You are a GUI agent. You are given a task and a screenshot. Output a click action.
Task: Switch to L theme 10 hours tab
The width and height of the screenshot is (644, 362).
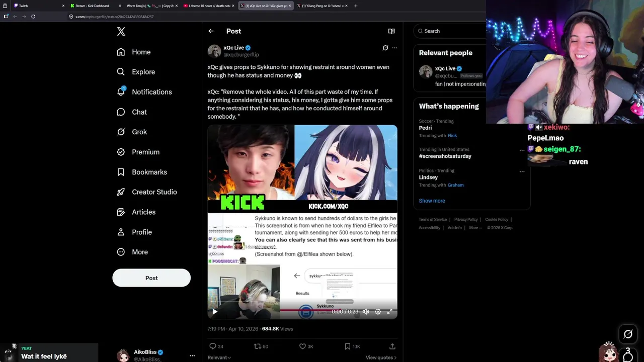(x=209, y=6)
